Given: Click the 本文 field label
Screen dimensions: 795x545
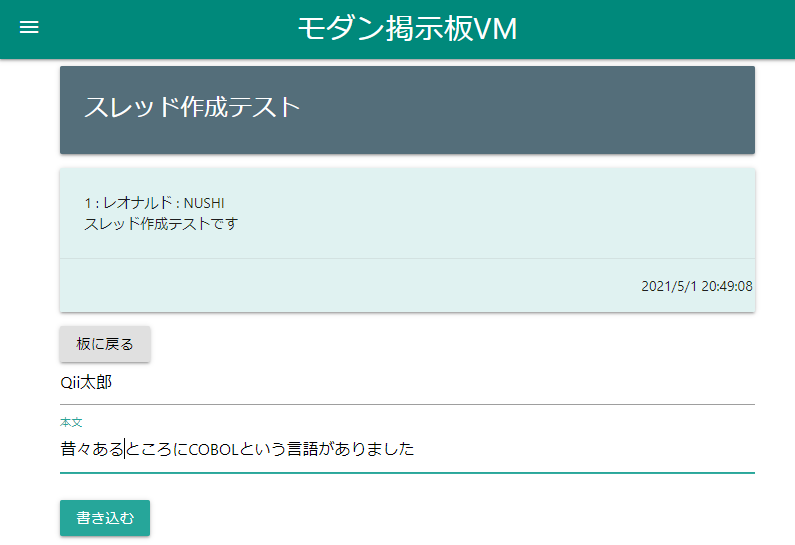Looking at the screenshot, I should 71,422.
